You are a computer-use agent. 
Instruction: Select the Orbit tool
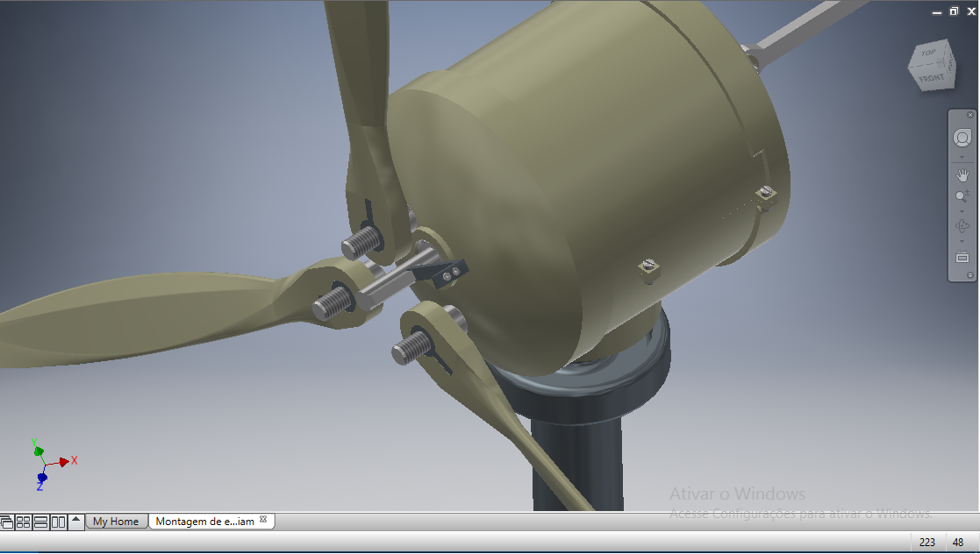point(962,225)
